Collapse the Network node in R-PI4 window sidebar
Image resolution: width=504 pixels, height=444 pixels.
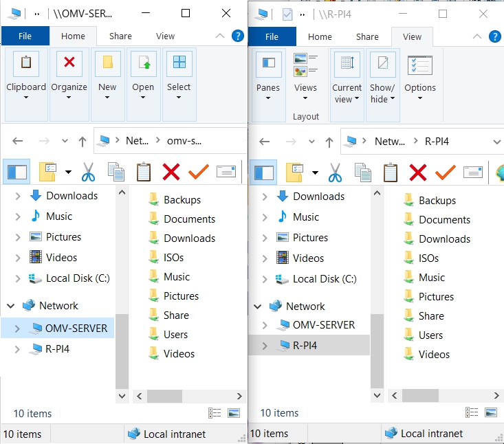point(258,307)
